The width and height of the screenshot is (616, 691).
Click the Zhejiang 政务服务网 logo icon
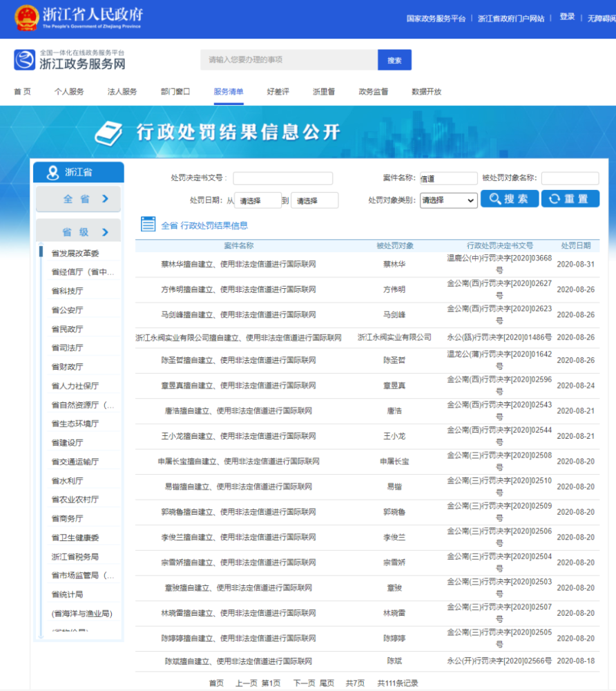[x=24, y=60]
